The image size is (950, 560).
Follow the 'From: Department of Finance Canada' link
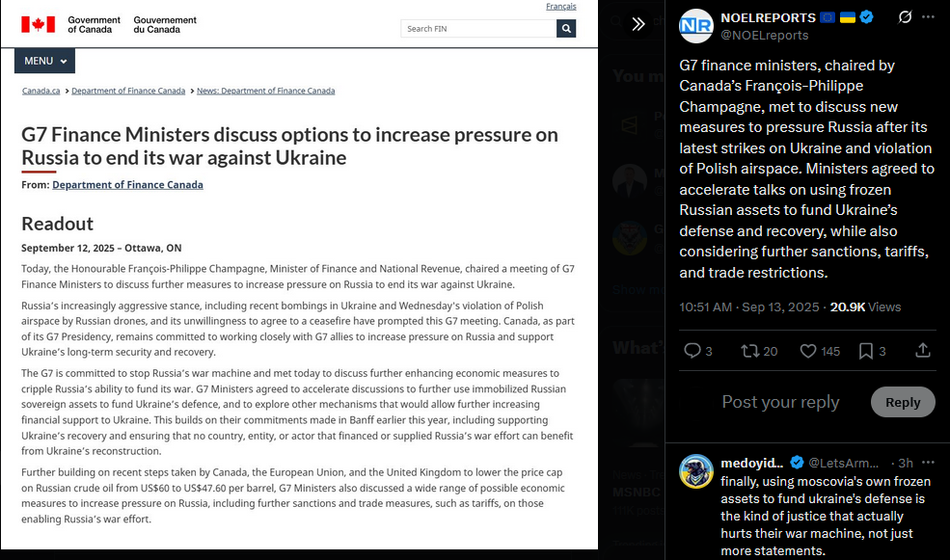128,185
